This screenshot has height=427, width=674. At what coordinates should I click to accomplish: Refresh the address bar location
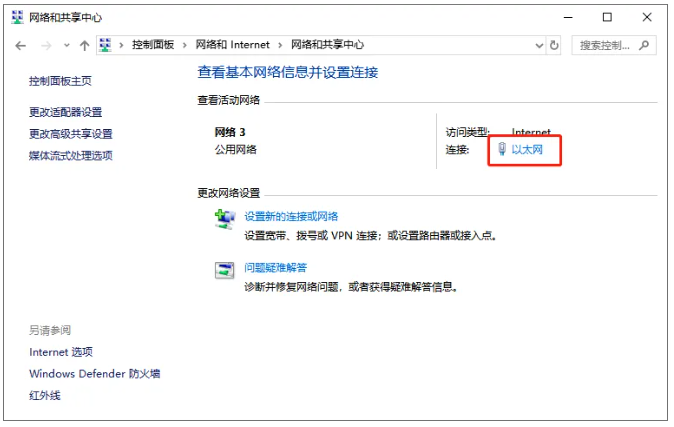(x=555, y=45)
